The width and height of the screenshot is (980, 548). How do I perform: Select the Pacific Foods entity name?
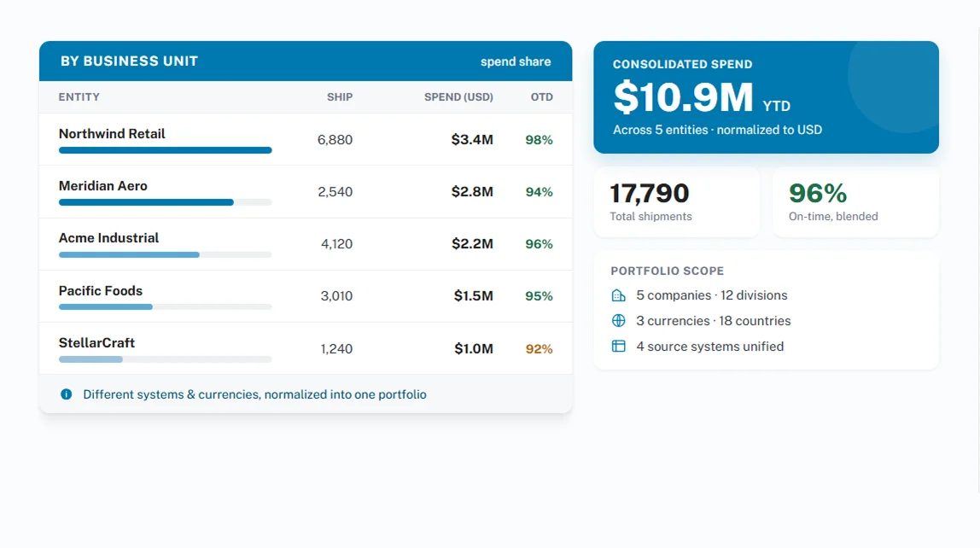101,290
